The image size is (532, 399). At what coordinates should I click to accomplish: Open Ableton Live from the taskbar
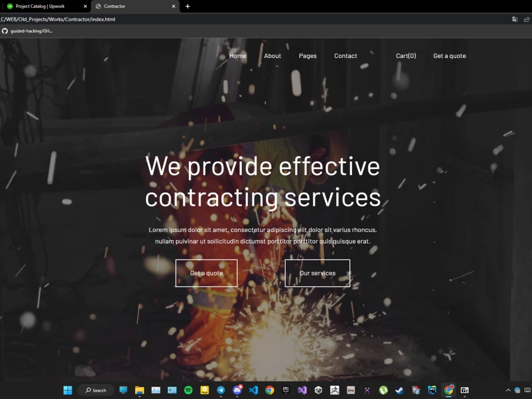[x=351, y=390]
